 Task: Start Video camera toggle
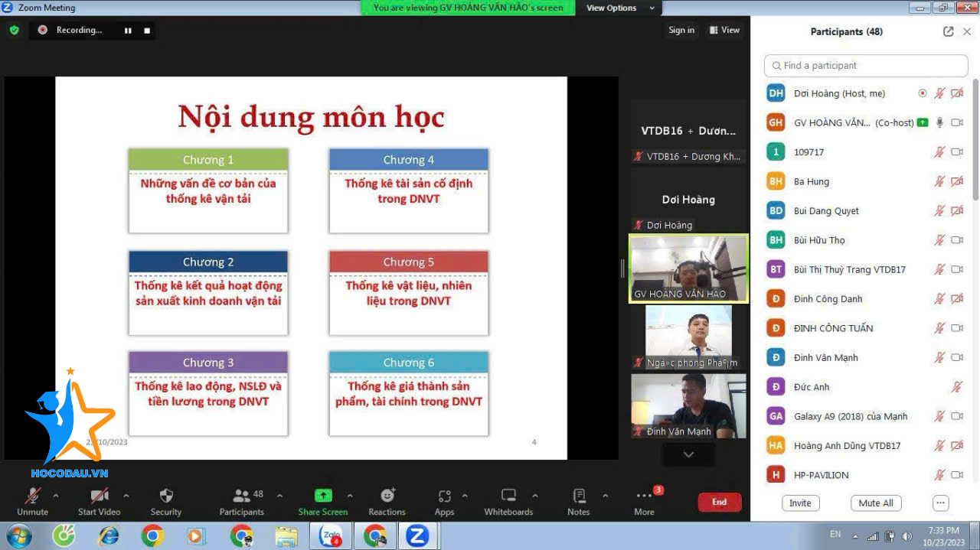pyautogui.click(x=100, y=496)
